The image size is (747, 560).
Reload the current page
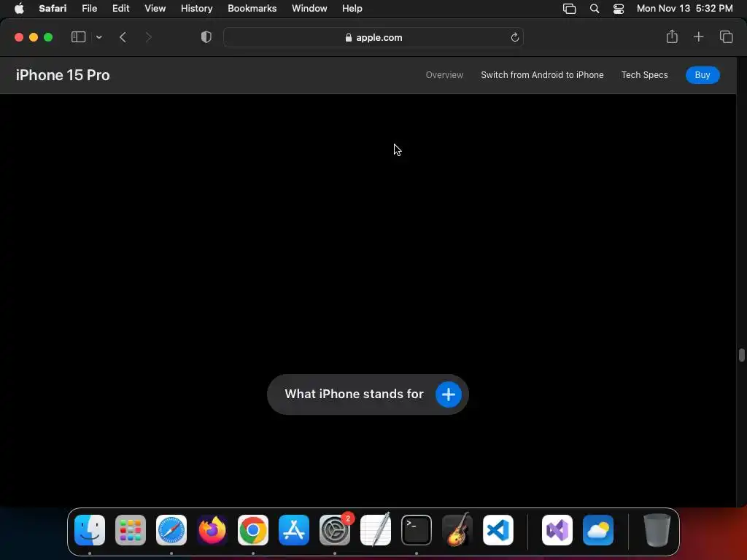click(x=514, y=37)
